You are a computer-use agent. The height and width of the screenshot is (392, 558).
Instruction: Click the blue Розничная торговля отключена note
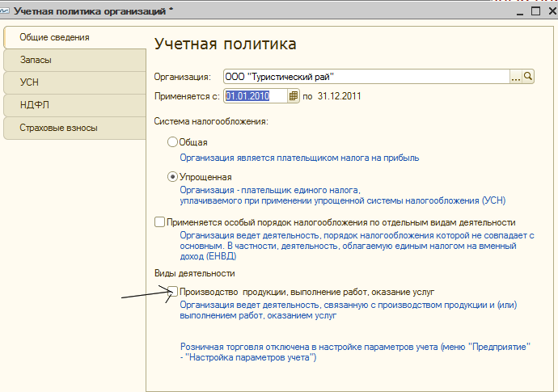(x=355, y=351)
